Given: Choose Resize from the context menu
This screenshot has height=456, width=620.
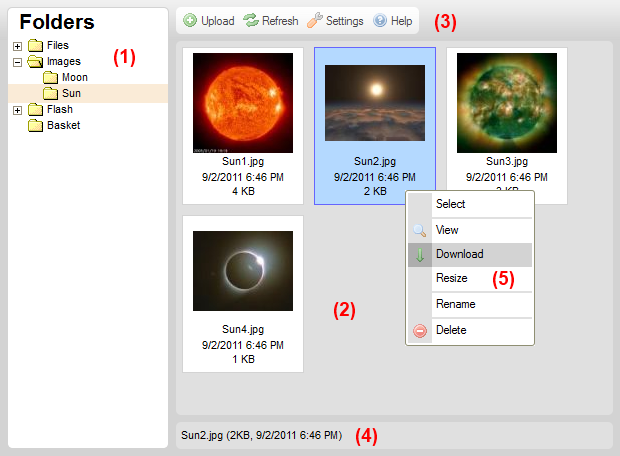Looking at the screenshot, I should pos(451,278).
